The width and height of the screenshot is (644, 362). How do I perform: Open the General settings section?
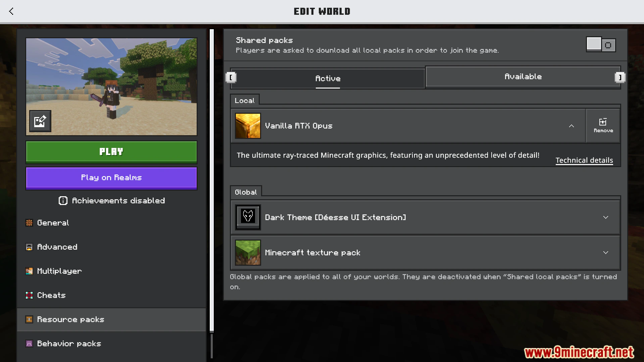pos(111,223)
